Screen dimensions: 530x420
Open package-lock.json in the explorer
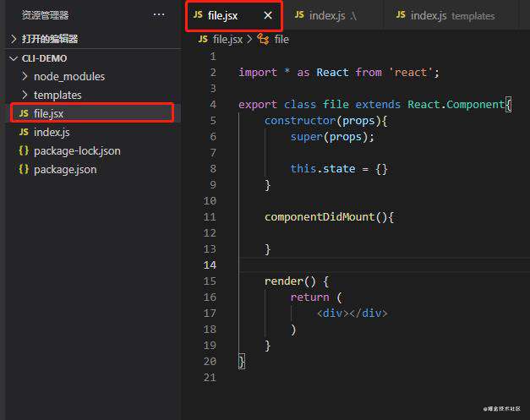click(77, 150)
